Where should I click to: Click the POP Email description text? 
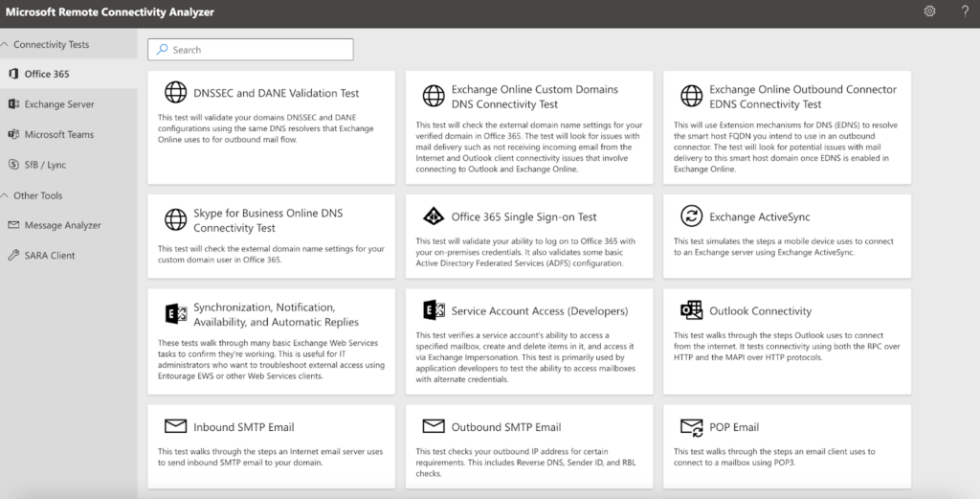[774, 457]
